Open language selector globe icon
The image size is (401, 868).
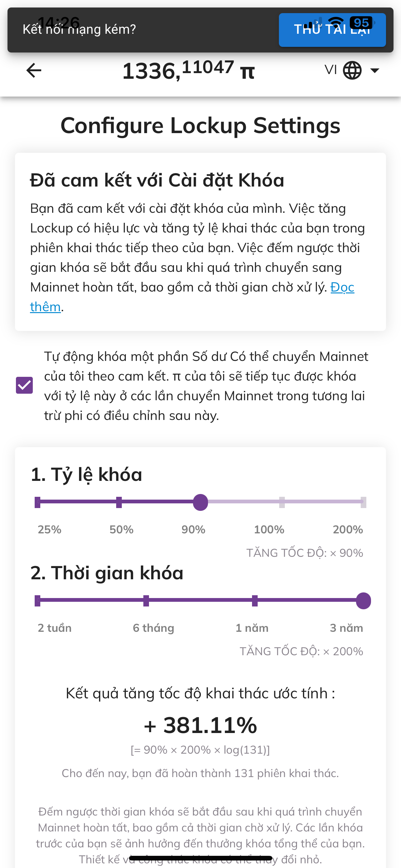(352, 70)
